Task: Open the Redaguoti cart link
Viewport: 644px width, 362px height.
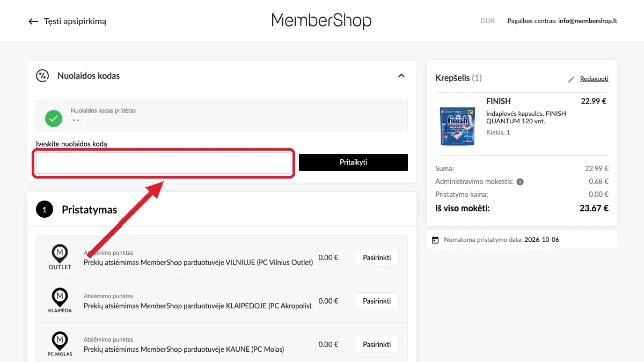Action: point(594,79)
